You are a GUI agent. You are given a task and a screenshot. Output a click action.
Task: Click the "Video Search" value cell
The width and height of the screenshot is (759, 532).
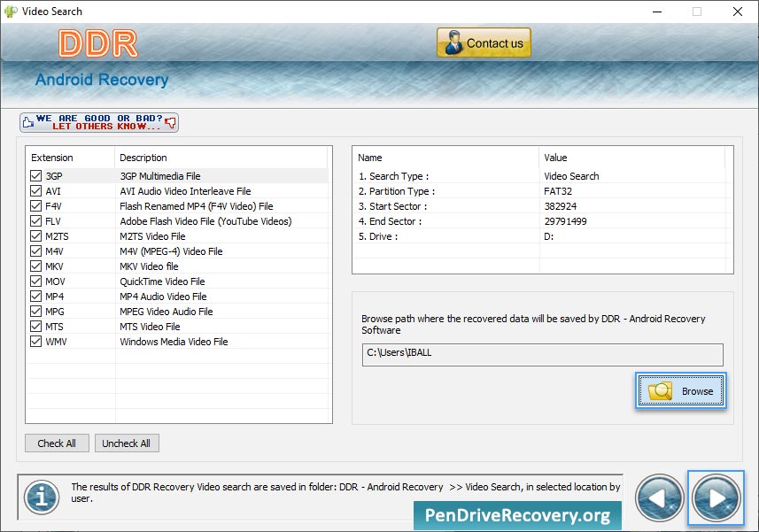(x=571, y=176)
